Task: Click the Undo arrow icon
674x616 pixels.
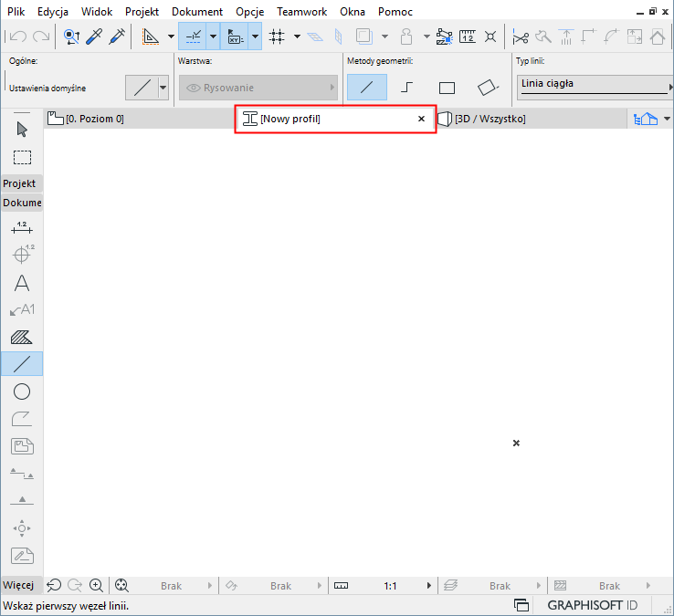Action: point(18,37)
